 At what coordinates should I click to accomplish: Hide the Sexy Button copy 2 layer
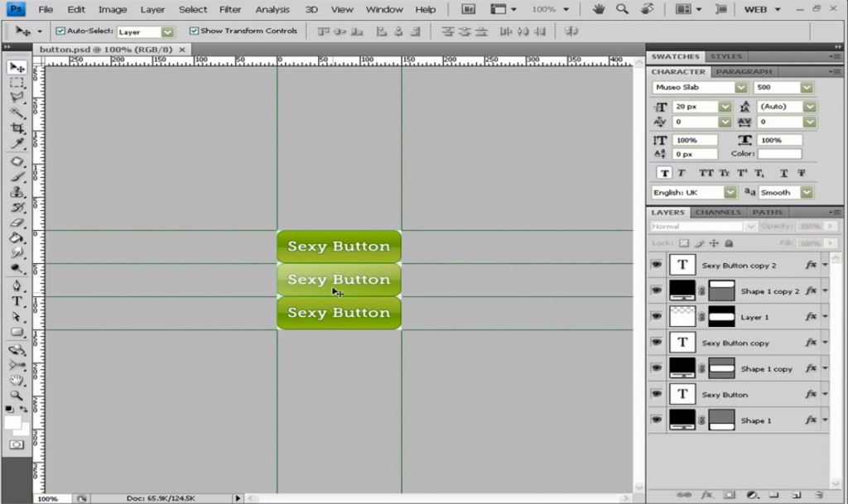[x=657, y=266]
